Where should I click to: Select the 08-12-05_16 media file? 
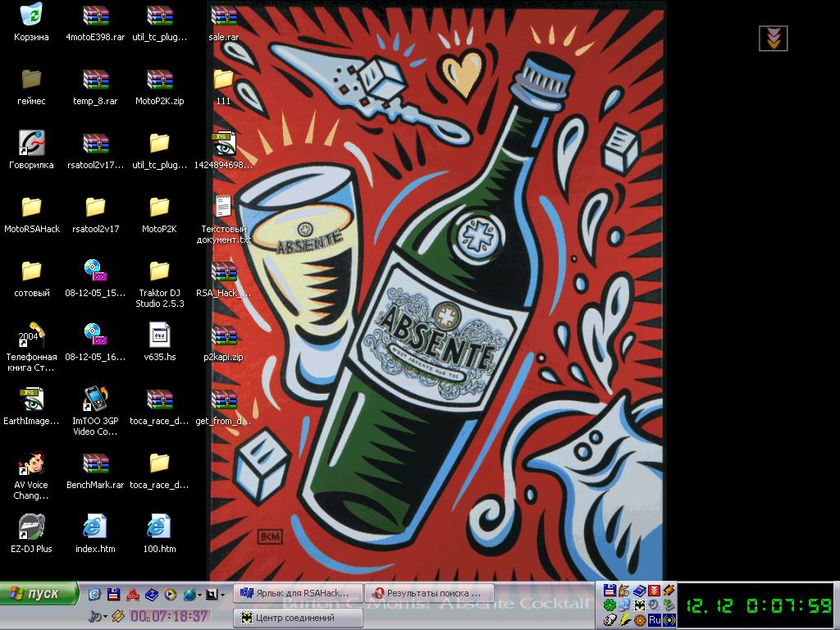point(95,341)
